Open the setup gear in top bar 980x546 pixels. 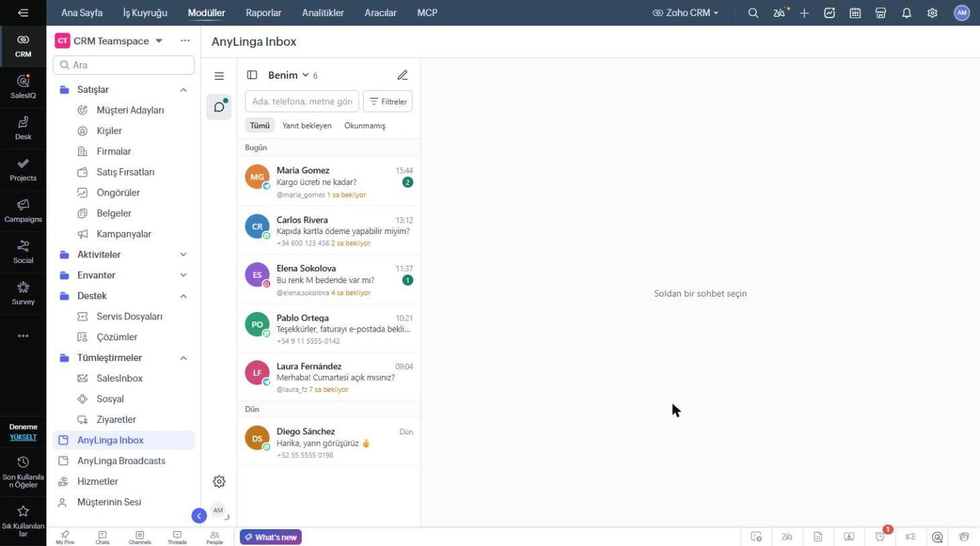click(932, 13)
